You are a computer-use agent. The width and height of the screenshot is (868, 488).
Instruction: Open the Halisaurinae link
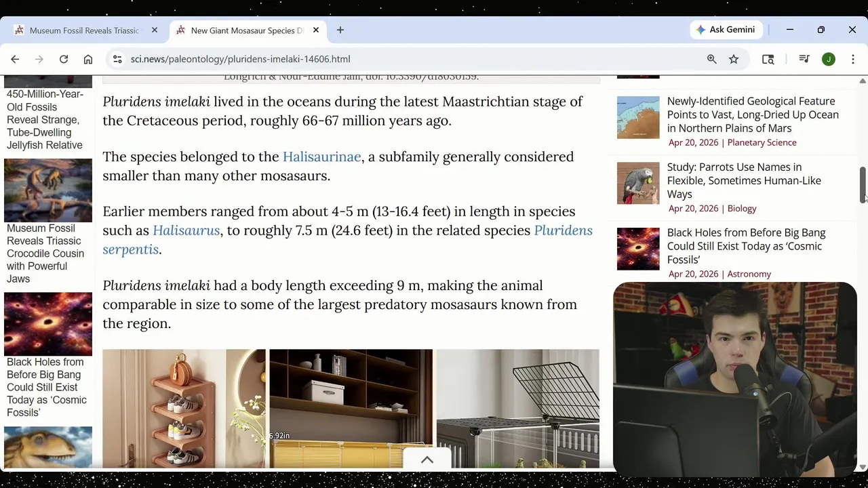(321, 157)
